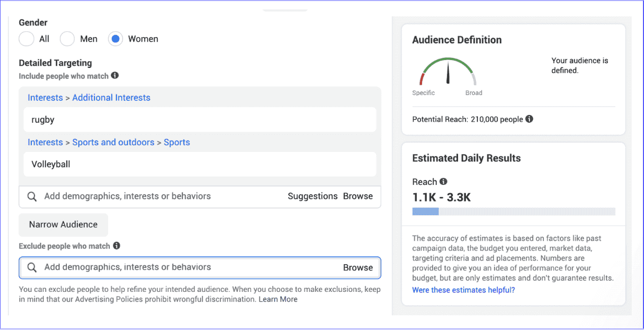Click the Narrow Audience button

tap(63, 225)
